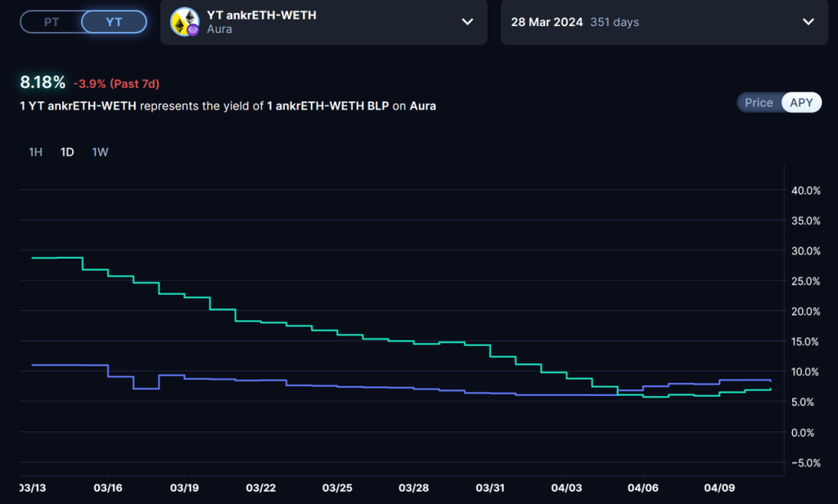The image size is (838, 504).
Task: Click the ankrETH-WETH token pair icon
Action: pos(183,21)
